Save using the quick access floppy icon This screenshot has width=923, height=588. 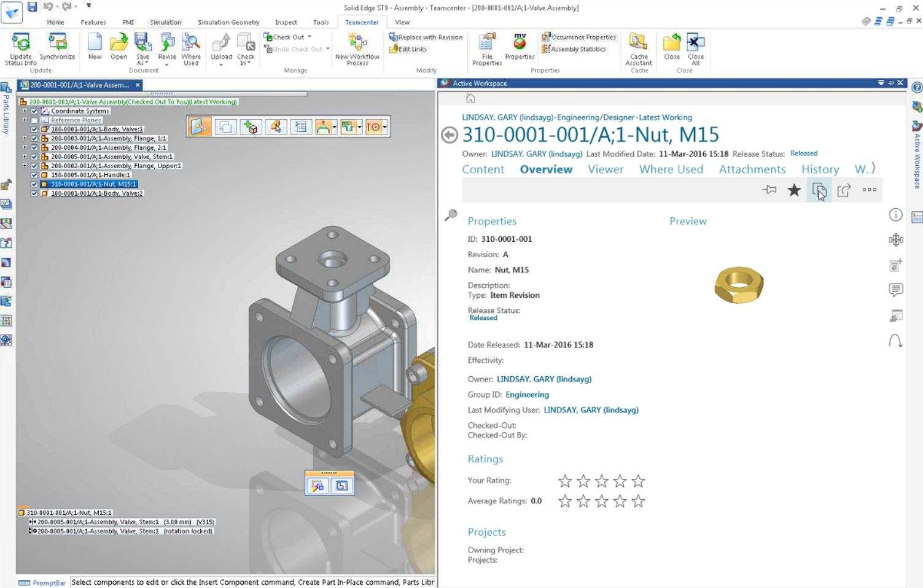point(32,7)
